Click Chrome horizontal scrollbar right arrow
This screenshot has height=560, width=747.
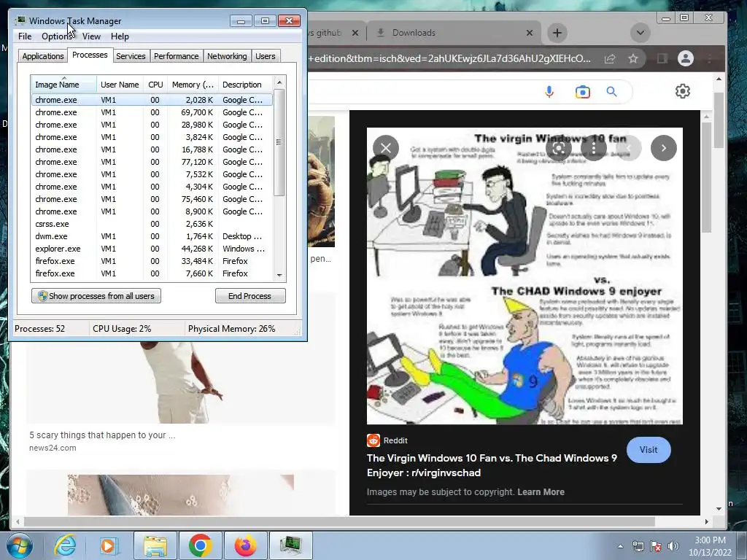[707, 522]
